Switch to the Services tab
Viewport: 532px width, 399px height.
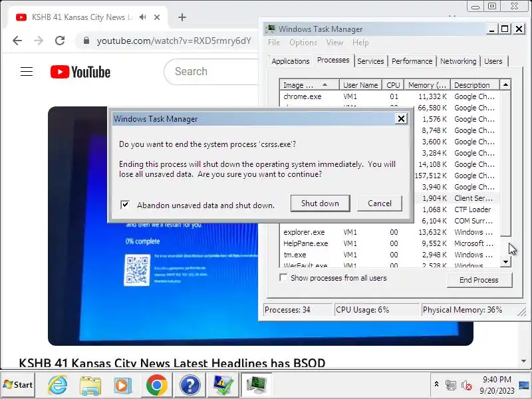pyautogui.click(x=370, y=61)
